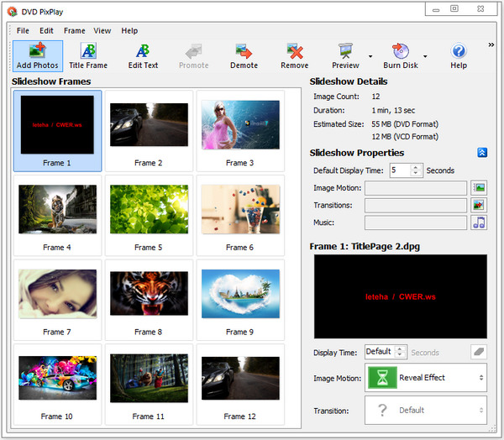Click the Default Display Time input field
Image resolution: width=504 pixels, height=440 pixels.
click(x=399, y=170)
